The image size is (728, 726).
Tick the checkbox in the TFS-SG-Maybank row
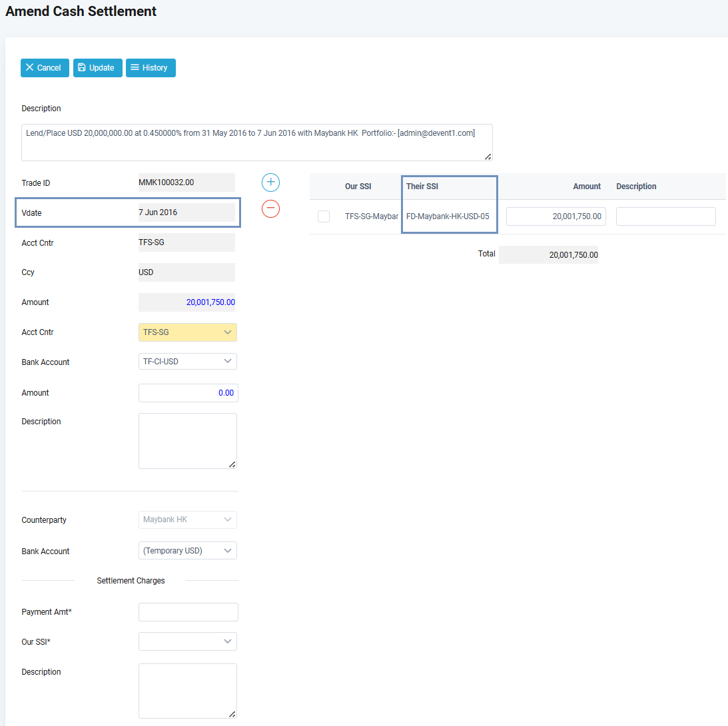(x=324, y=216)
